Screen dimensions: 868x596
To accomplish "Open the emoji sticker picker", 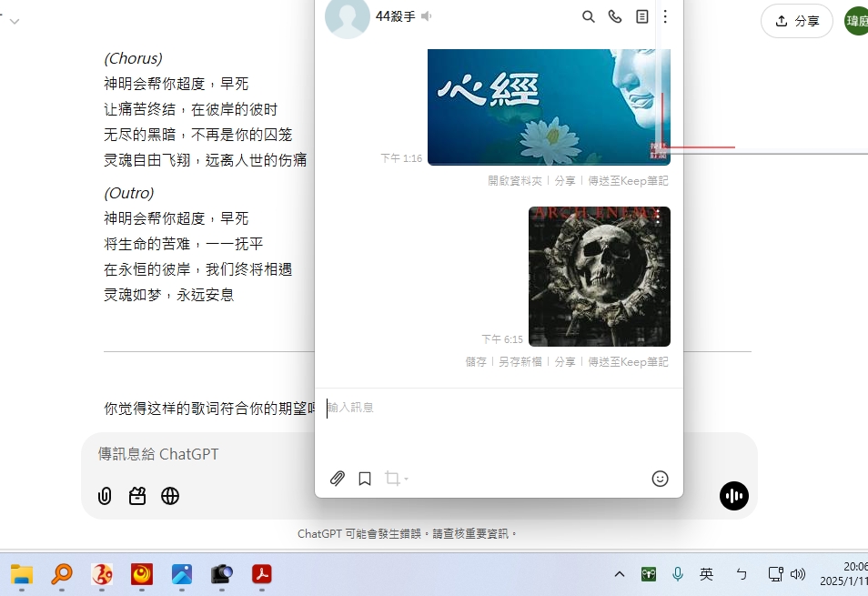I will point(660,479).
